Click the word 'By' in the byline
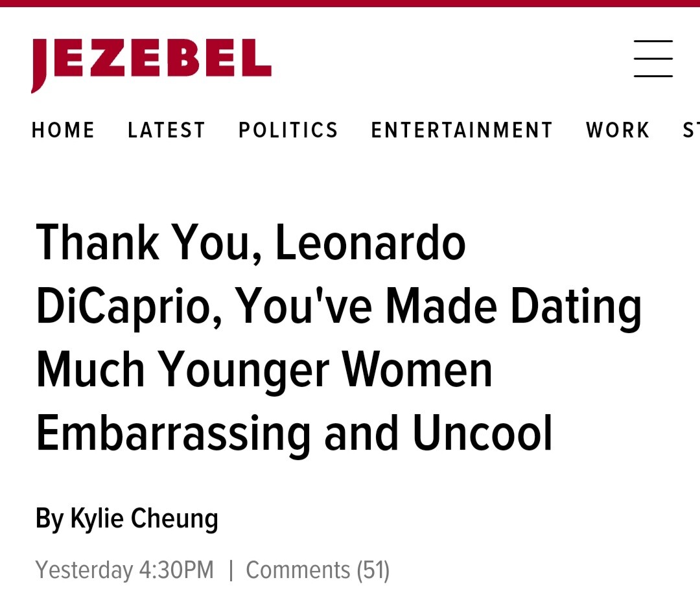Viewport: 700px width, 613px height. coord(49,519)
